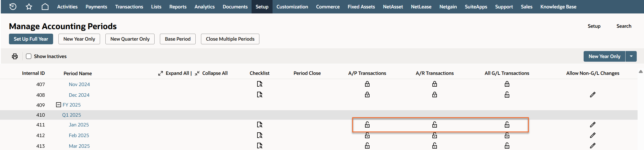Screen dimensions: 644x150
Task: Open the checklist icon for Jan 2025
Action: click(260, 125)
